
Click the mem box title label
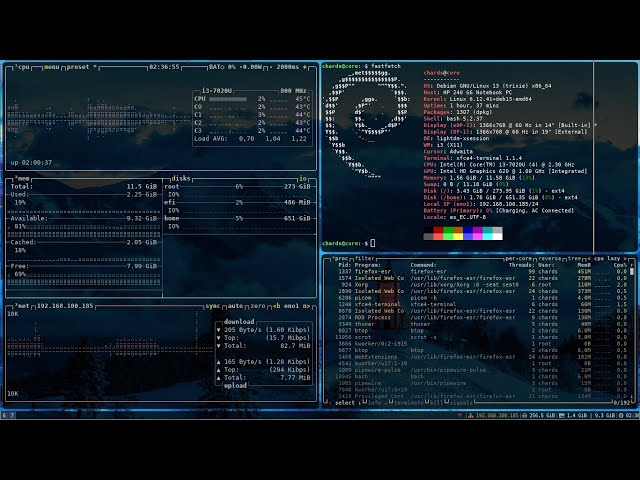[22, 178]
